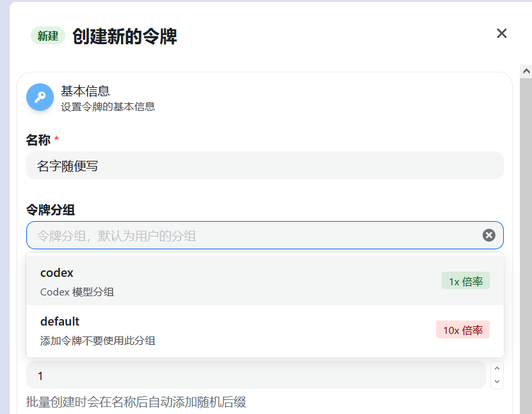Image resolution: width=532 pixels, height=414 pixels.
Task: Close the 创建新的令牌 dialog
Action: pyautogui.click(x=501, y=33)
